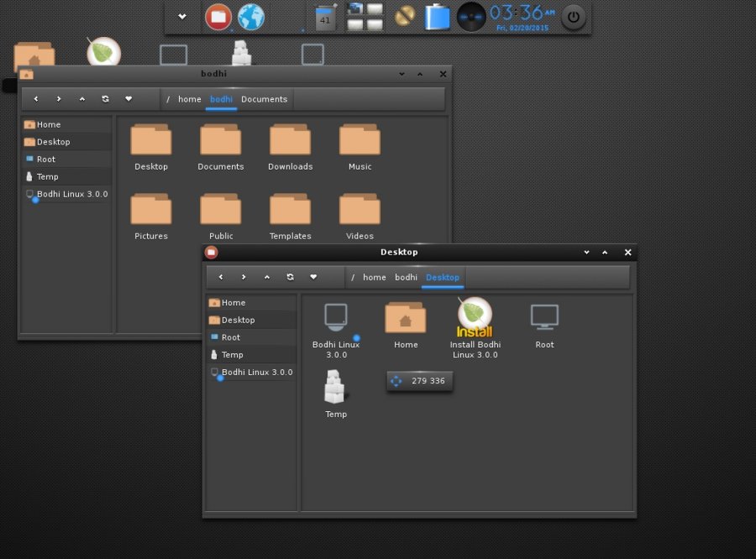Refresh the Desktop window listing

click(x=290, y=277)
